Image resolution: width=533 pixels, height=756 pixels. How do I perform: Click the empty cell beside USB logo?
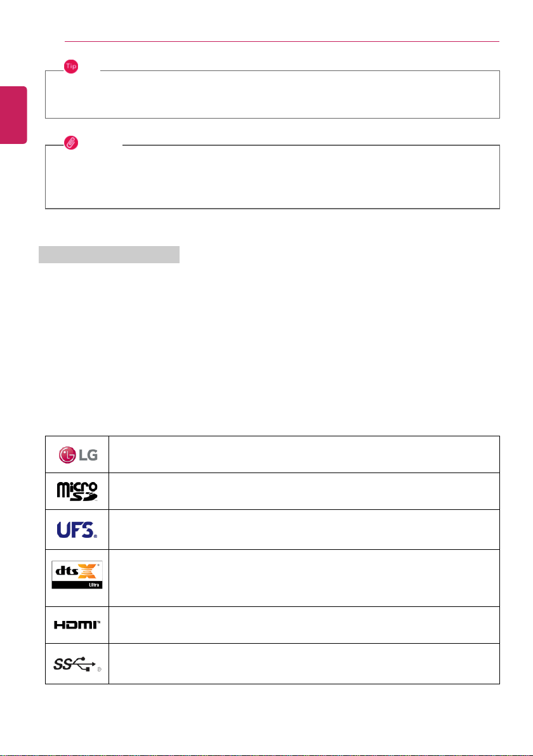(304, 663)
